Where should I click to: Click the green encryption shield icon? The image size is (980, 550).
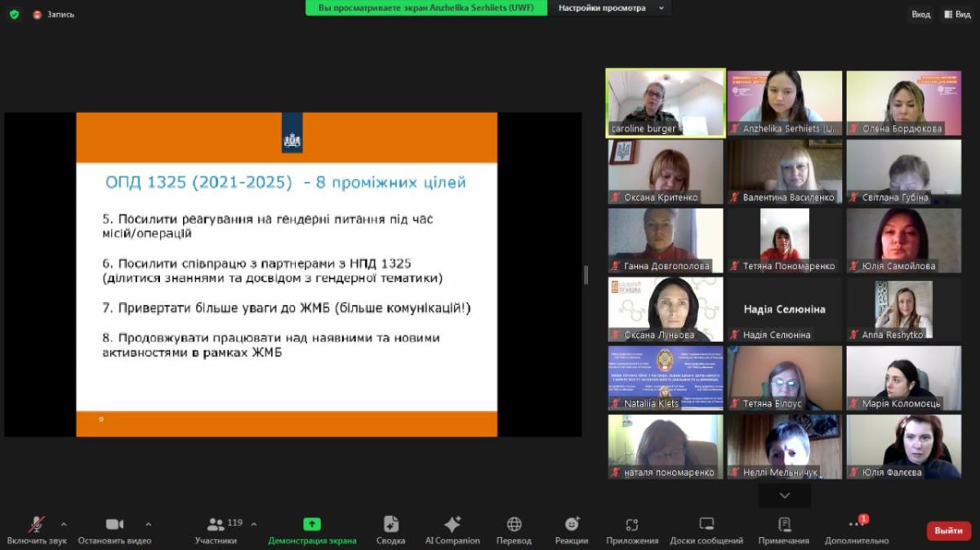[14, 14]
